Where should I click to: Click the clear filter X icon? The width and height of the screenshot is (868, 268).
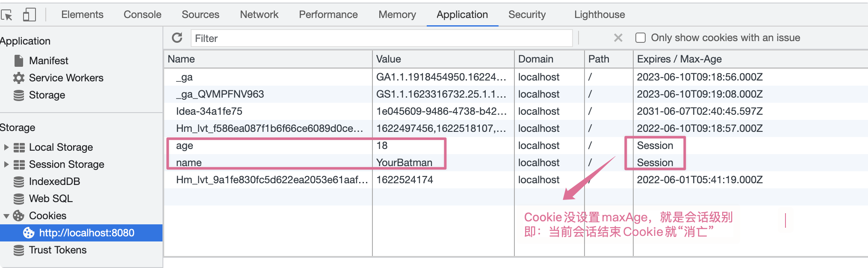[618, 38]
